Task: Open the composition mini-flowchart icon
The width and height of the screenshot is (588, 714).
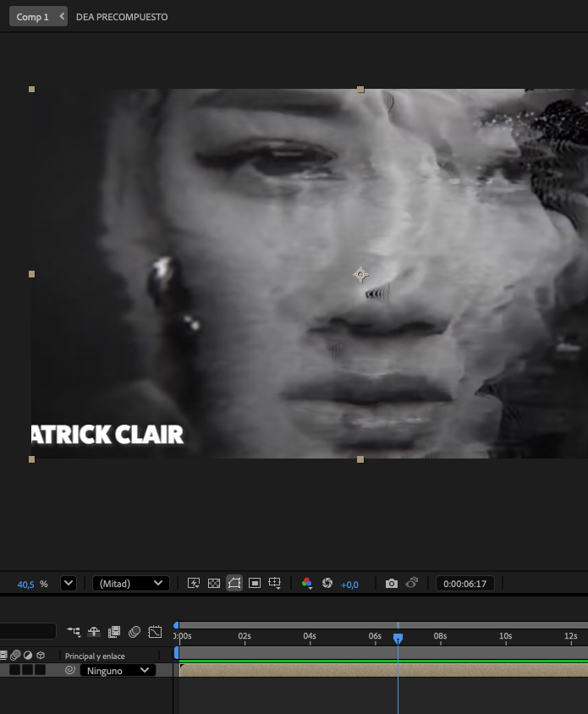Action: pos(74,632)
